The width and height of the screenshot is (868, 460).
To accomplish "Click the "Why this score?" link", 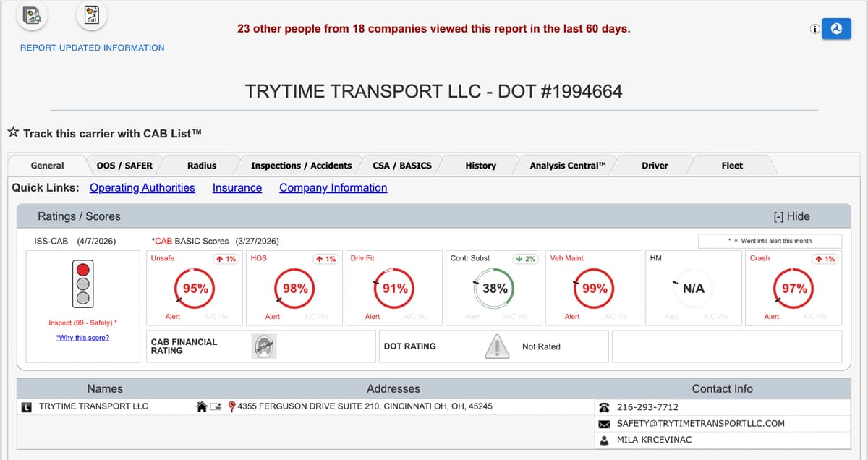I will (82, 338).
